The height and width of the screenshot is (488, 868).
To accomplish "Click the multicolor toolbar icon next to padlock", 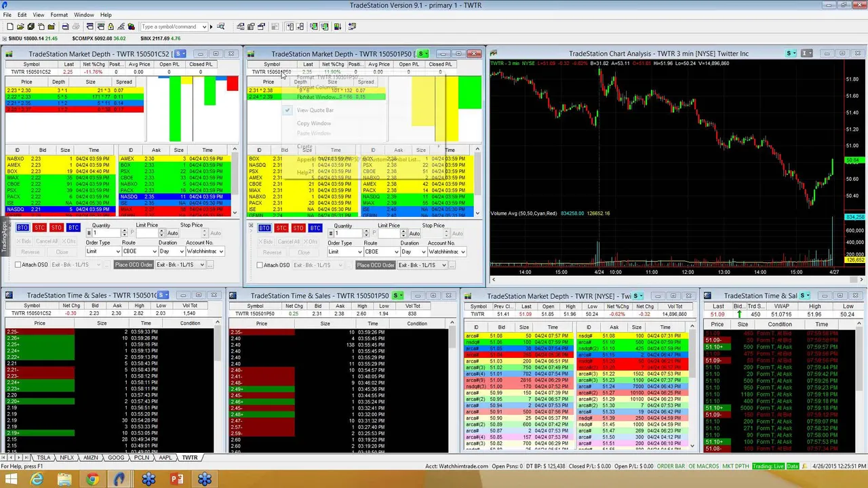I will point(132,26).
